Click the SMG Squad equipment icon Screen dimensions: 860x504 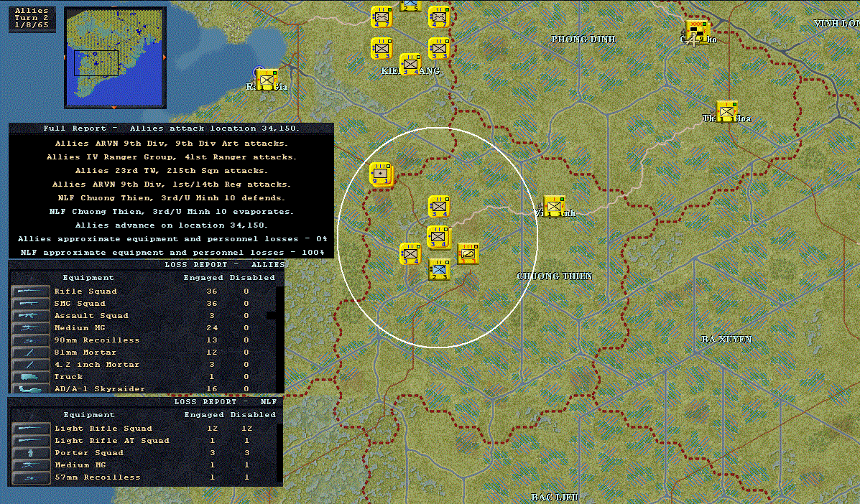click(31, 303)
